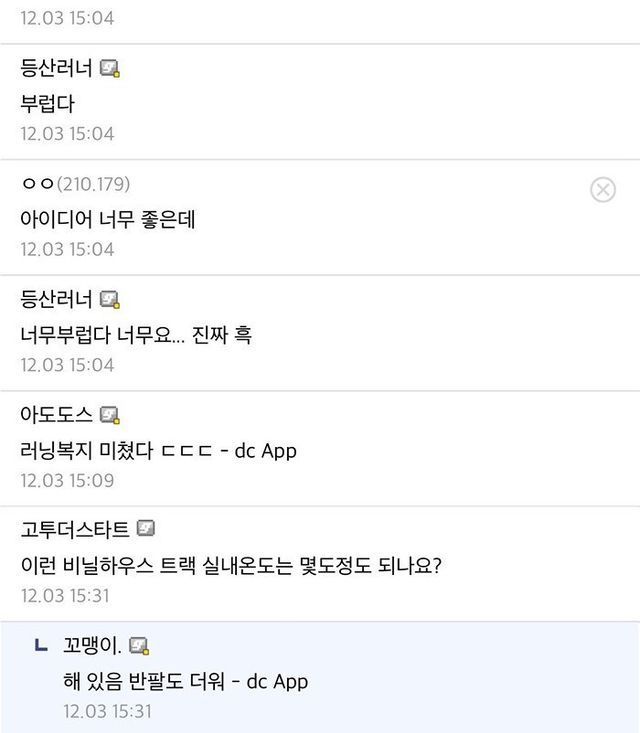Open the profile of user 고투더스타트
The image size is (640, 733).
74,529
